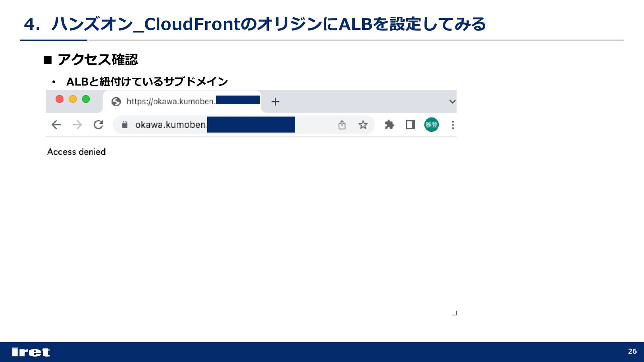
Task: Click the browser back arrow
Action: point(56,125)
